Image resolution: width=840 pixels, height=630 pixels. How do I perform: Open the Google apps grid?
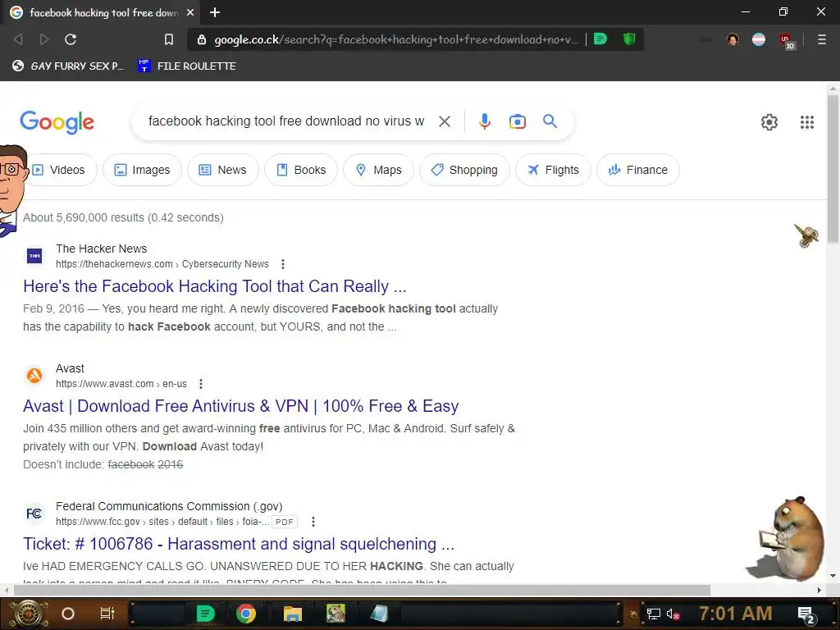click(807, 122)
